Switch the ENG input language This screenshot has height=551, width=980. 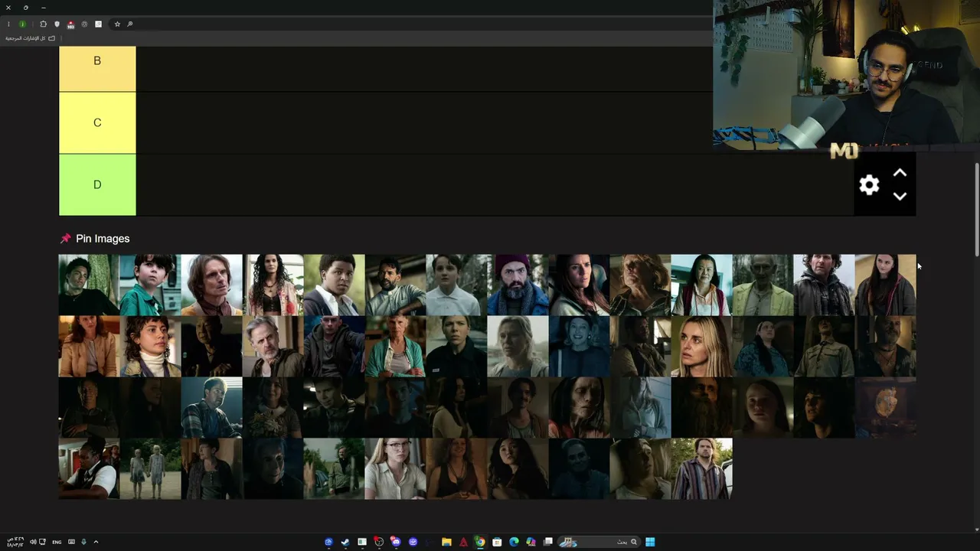(x=57, y=542)
